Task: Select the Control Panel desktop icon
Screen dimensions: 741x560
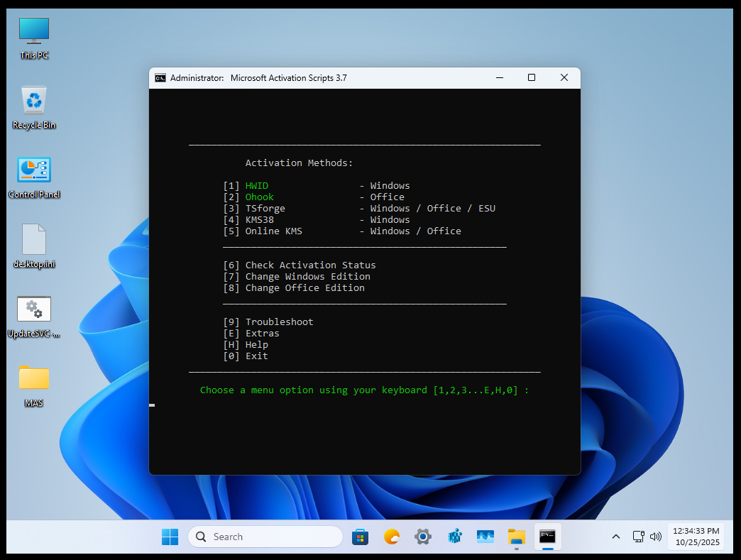Action: click(34, 177)
